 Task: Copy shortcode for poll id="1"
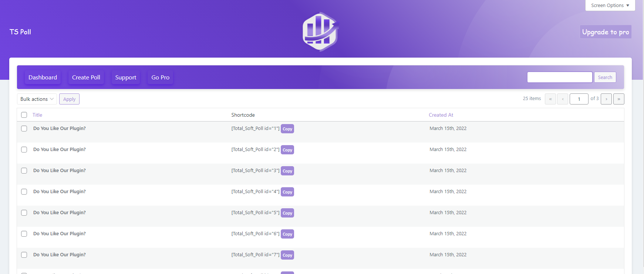pyautogui.click(x=287, y=129)
